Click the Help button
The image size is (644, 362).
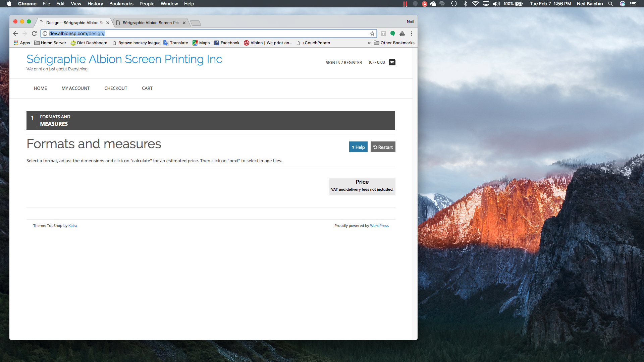pos(358,147)
